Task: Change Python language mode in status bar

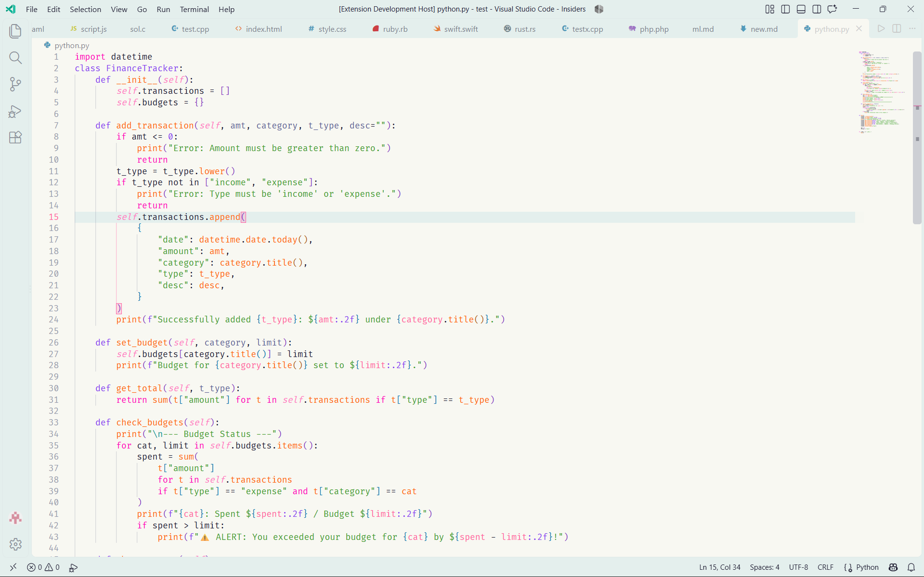Action: [867, 567]
